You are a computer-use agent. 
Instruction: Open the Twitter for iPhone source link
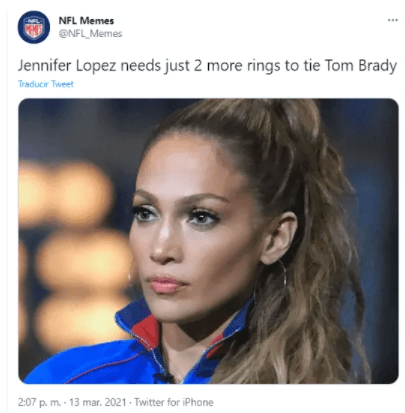coord(174,402)
